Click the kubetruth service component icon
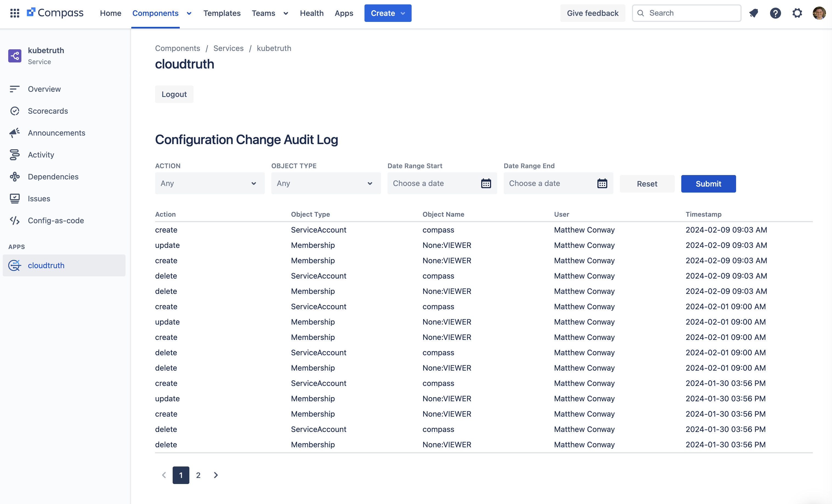 tap(15, 56)
